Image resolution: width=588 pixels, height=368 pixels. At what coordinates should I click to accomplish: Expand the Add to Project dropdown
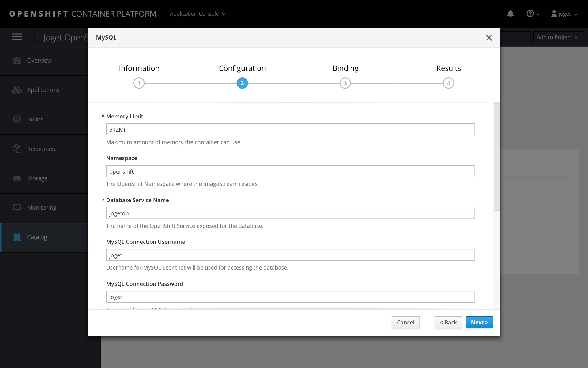click(557, 37)
